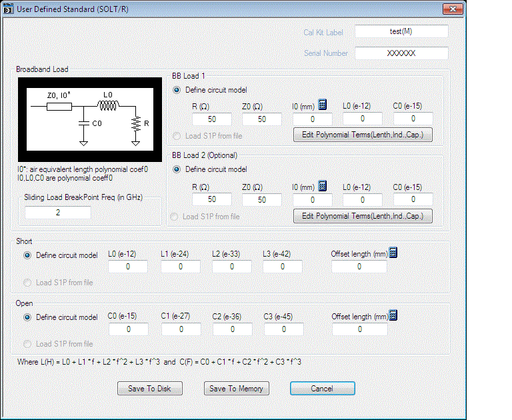This screenshot has height=420, width=512.
Task: Choose Define circuit model under Open
Action: (27, 317)
